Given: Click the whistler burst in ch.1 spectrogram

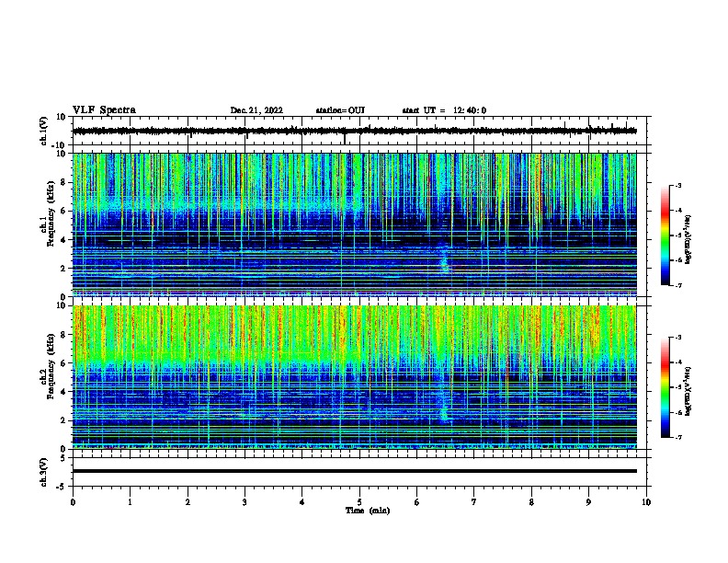Looking at the screenshot, I should point(444,259).
